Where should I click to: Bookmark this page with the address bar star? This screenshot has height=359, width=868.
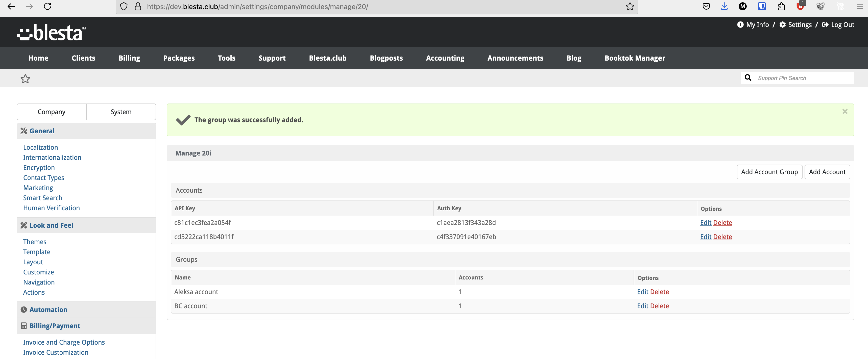(x=630, y=6)
